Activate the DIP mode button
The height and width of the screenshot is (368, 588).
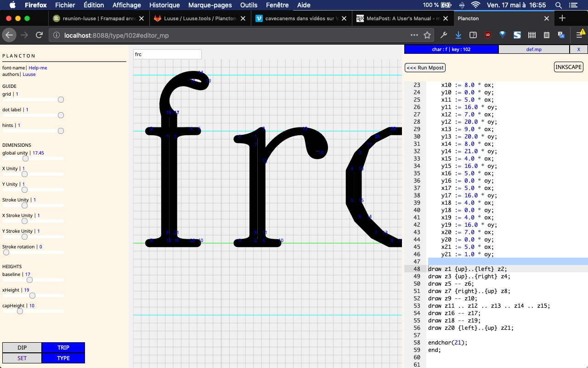pyautogui.click(x=22, y=348)
